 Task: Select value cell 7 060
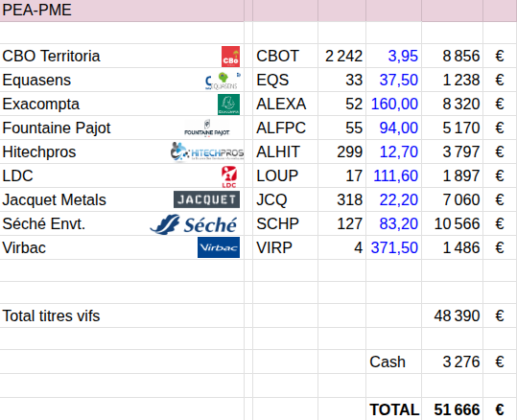(453, 199)
